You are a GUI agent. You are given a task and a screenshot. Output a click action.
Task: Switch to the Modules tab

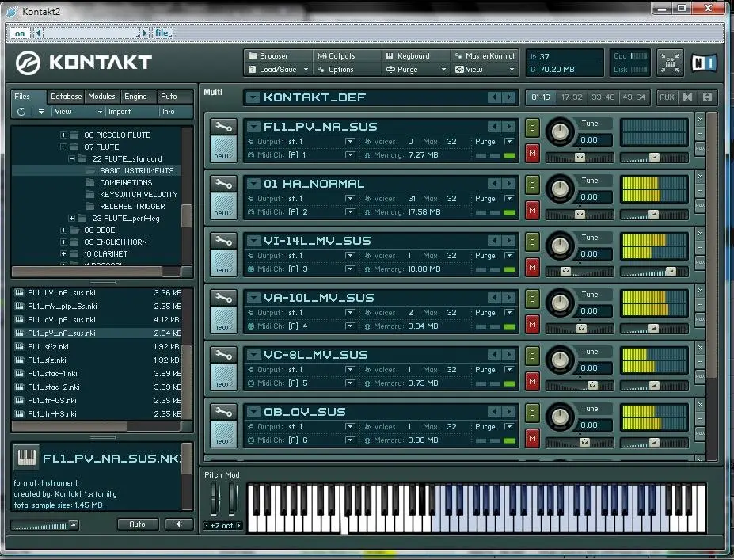click(101, 97)
